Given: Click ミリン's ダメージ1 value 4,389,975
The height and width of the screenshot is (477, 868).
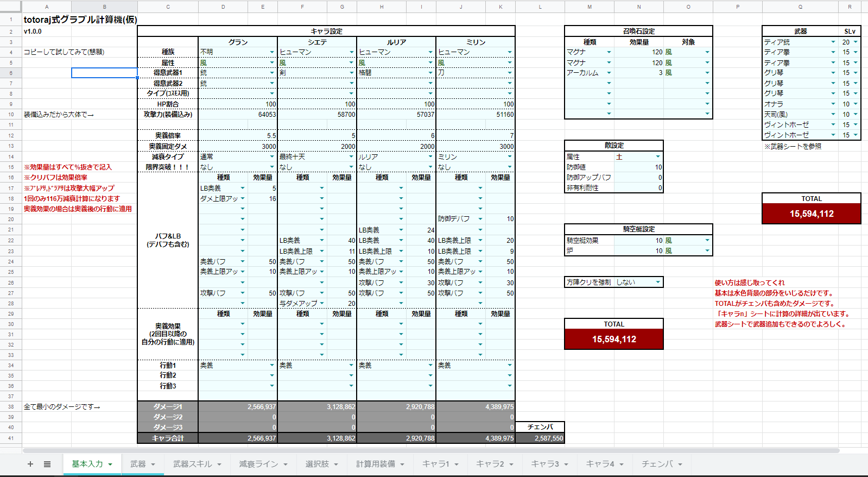Looking at the screenshot, I should point(476,407).
